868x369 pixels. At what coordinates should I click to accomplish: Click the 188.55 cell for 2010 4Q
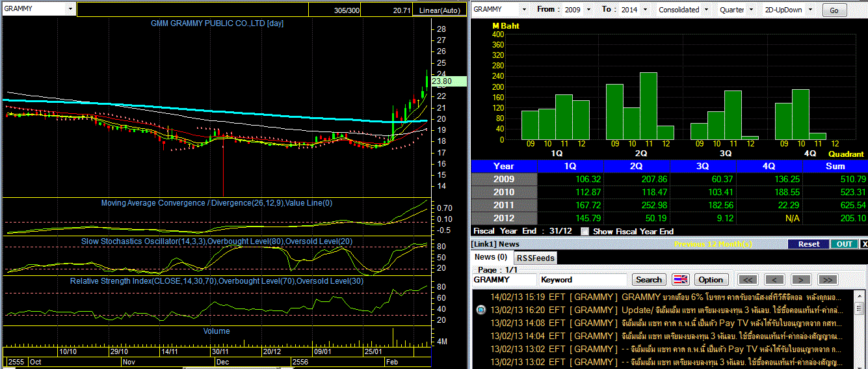coord(770,192)
